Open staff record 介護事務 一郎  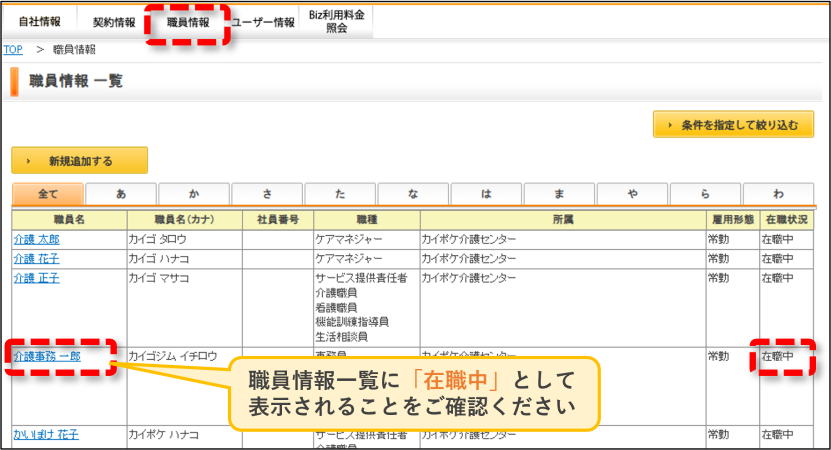coord(47,356)
